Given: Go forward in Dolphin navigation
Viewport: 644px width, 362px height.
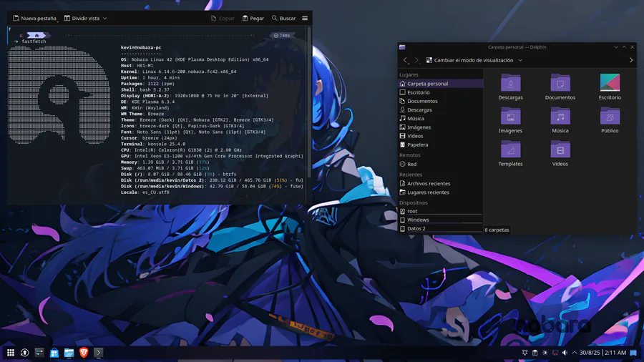Looking at the screenshot, I should click(416, 60).
